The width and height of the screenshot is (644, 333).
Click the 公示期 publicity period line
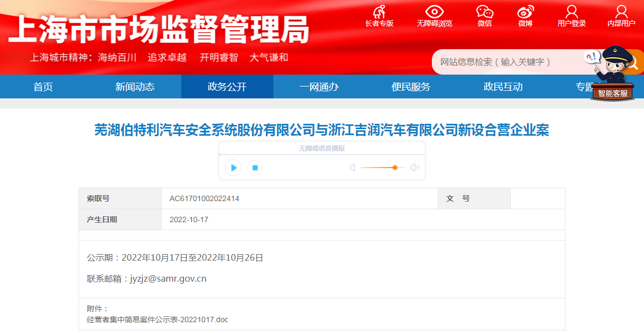tap(175, 258)
